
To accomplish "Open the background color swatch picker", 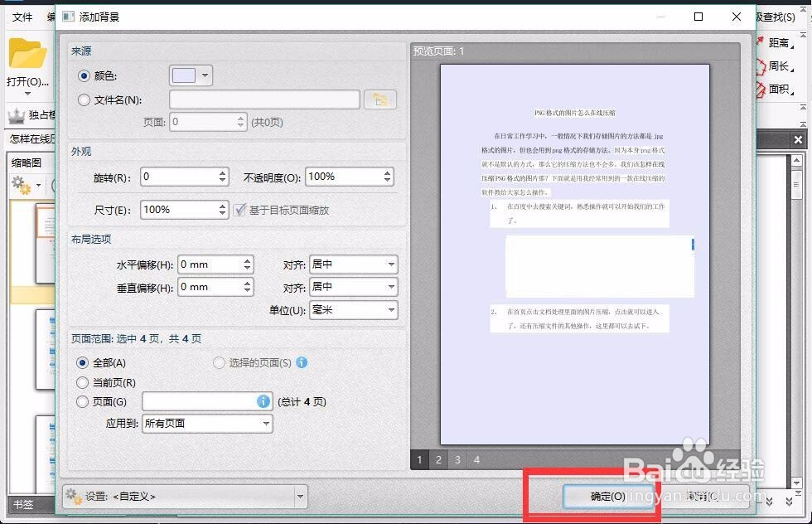I will [x=190, y=74].
